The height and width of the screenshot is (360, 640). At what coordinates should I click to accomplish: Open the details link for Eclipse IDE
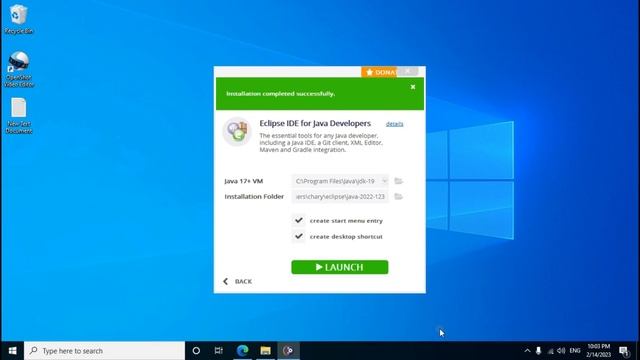click(x=394, y=124)
